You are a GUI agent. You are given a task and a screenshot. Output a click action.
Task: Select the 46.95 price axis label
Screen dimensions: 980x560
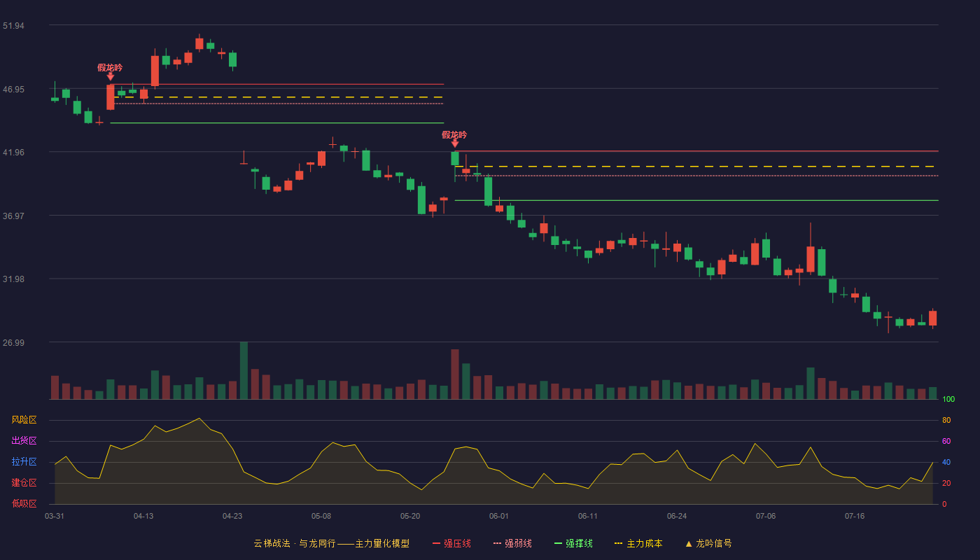[13, 89]
